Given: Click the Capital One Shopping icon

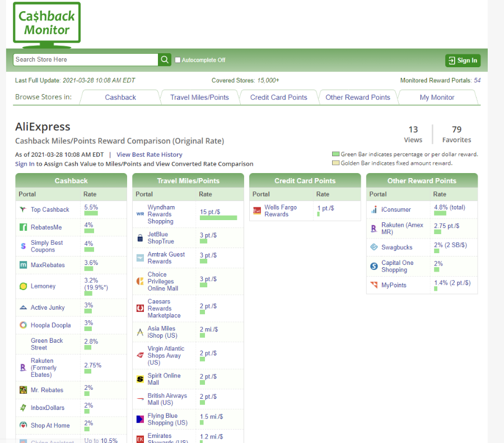Looking at the screenshot, I should point(374,266).
